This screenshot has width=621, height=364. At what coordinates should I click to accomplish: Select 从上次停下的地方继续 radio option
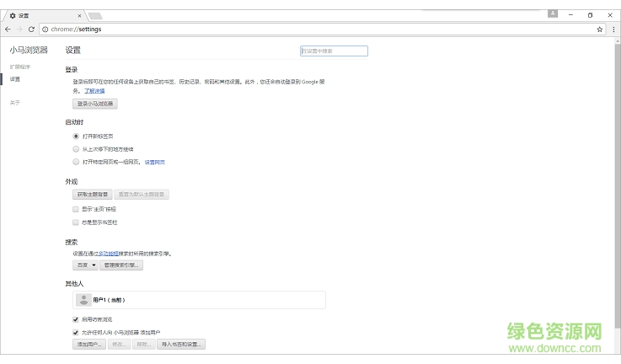point(76,149)
